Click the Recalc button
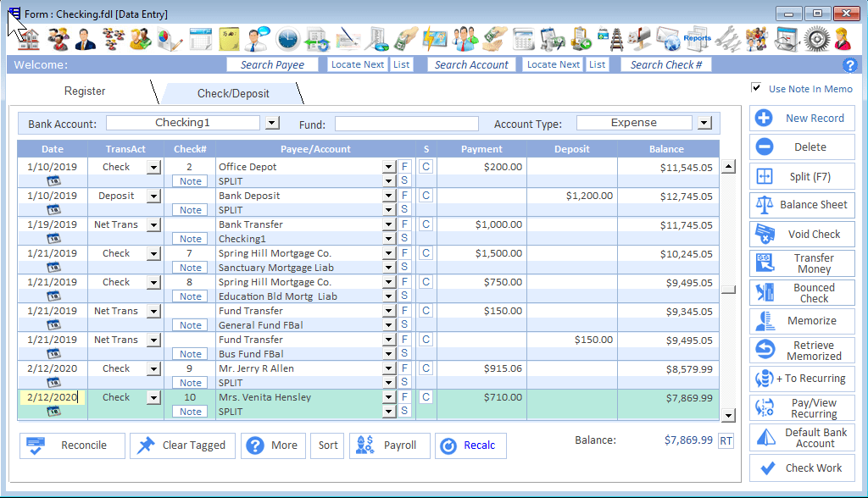Screen dimensions: 868x498 (x=470, y=445)
